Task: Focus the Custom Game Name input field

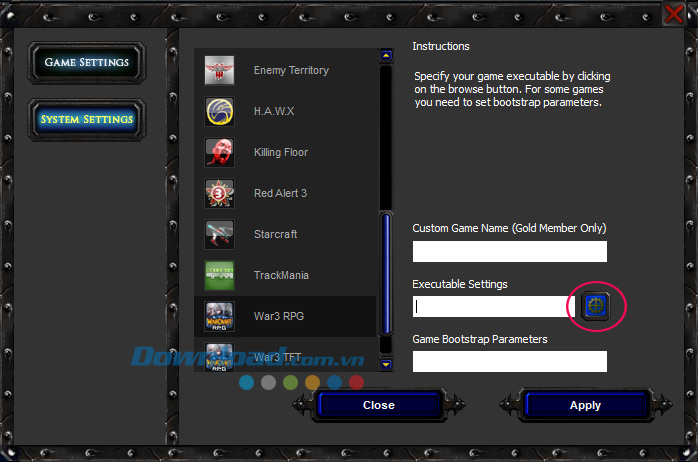Action: (510, 251)
